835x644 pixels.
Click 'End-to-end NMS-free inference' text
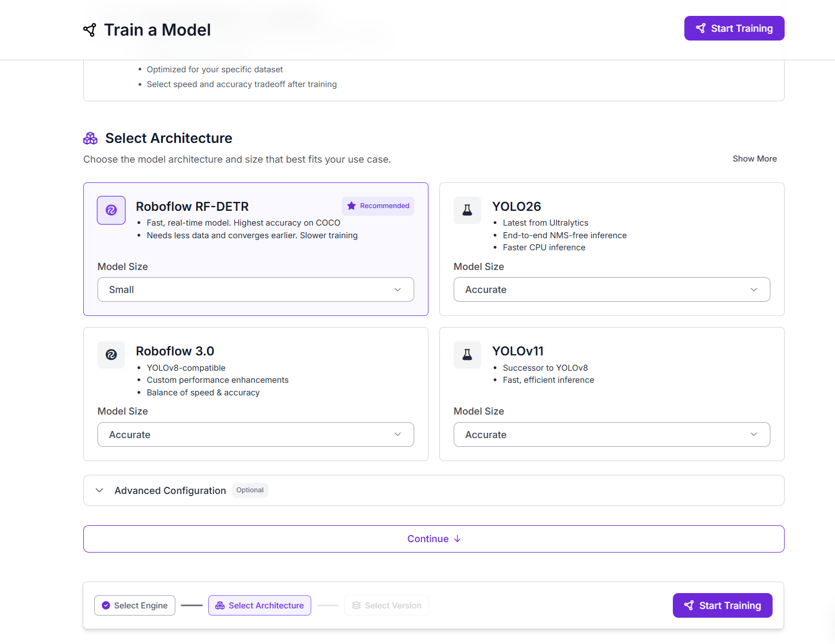click(565, 235)
